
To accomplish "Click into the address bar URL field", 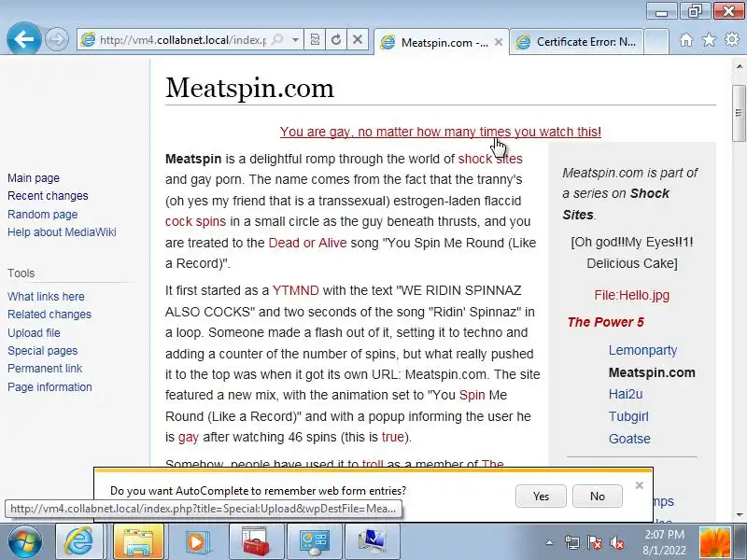I will (183, 40).
